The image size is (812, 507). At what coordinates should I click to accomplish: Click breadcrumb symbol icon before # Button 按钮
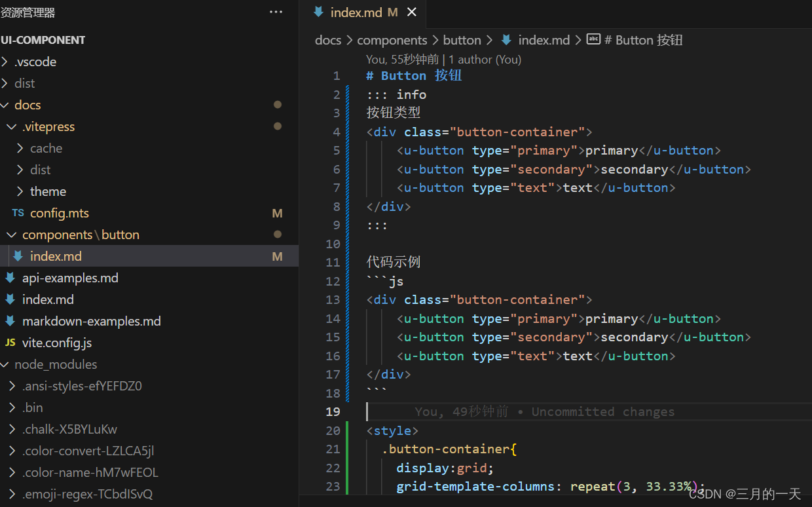click(x=593, y=40)
